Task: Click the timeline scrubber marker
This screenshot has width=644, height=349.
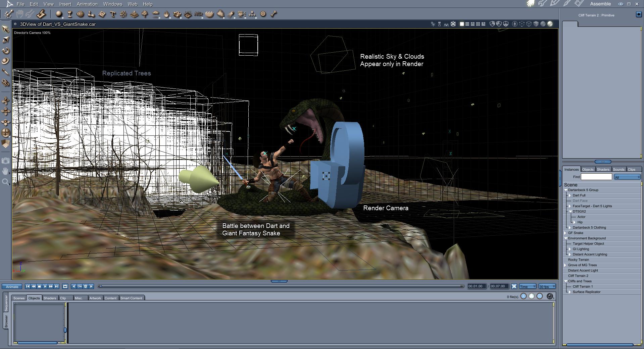Action: point(100,286)
